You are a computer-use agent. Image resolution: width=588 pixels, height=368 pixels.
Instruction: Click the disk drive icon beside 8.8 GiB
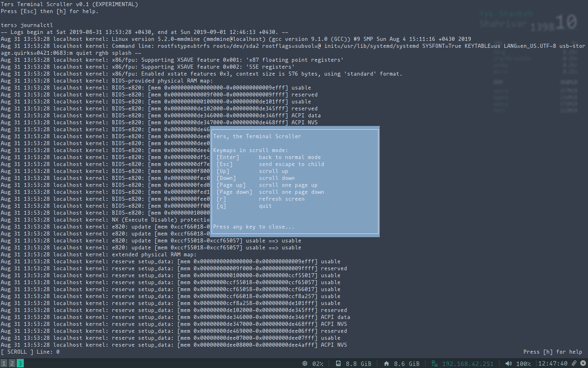click(x=338, y=364)
